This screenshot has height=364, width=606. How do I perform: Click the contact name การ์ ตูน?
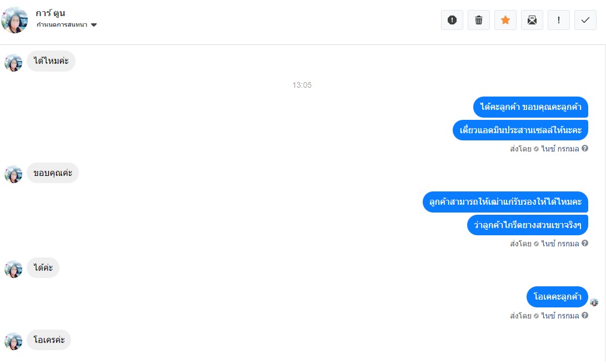50,13
